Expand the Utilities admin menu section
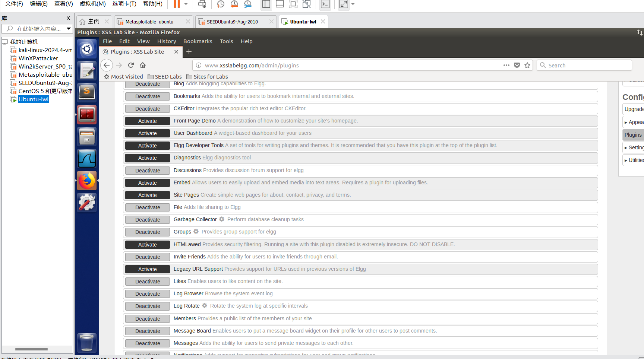Screen dimensions: 644x359 [634, 160]
